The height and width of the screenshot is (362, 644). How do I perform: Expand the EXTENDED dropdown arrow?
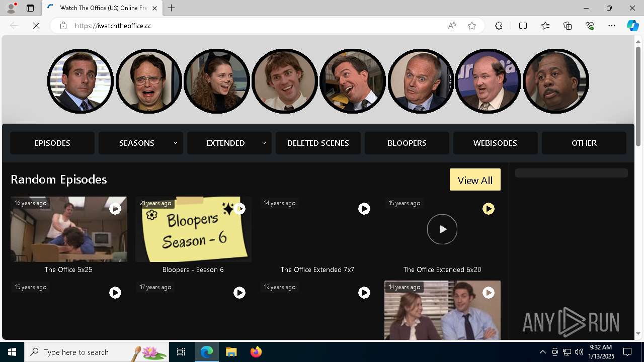coord(264,143)
